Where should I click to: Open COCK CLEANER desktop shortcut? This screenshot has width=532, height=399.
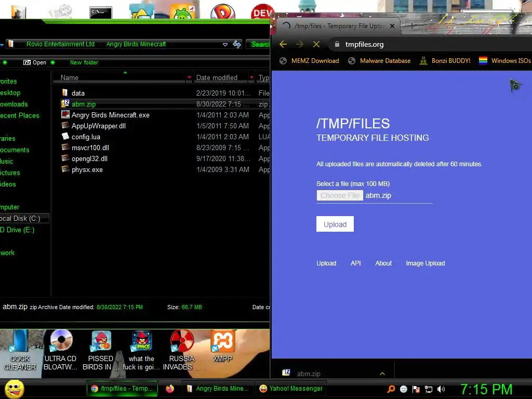(20, 351)
